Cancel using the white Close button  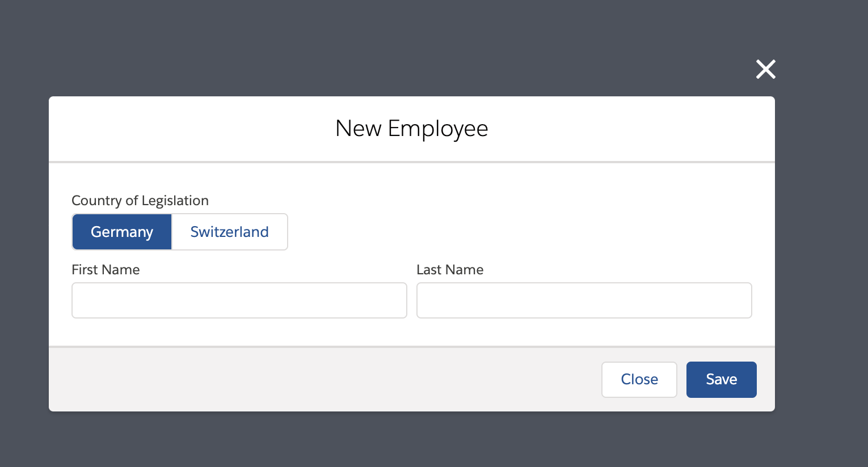(x=639, y=380)
